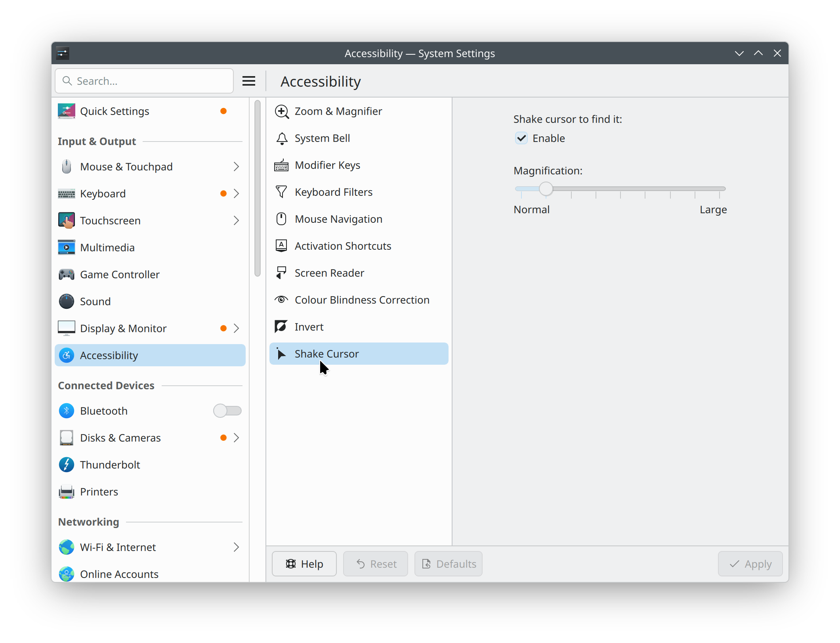The height and width of the screenshot is (643, 840).
Task: Click the Magnification slider handle
Action: (546, 189)
